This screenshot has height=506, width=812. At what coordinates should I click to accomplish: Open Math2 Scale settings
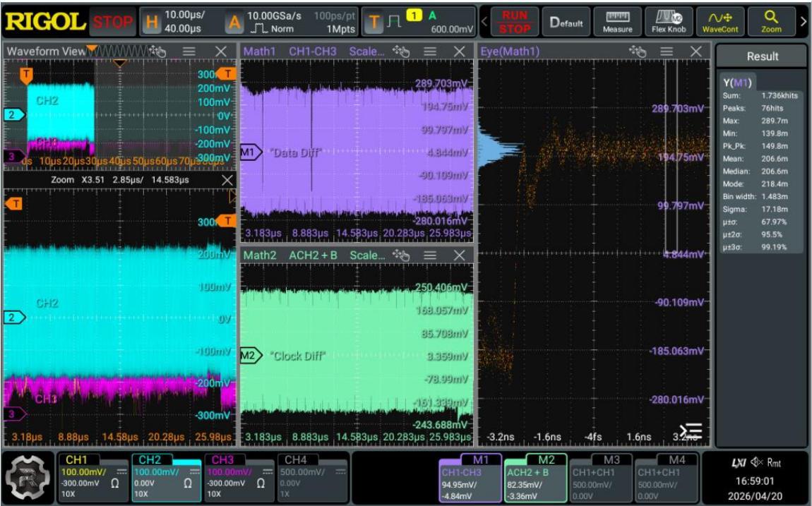pos(367,255)
